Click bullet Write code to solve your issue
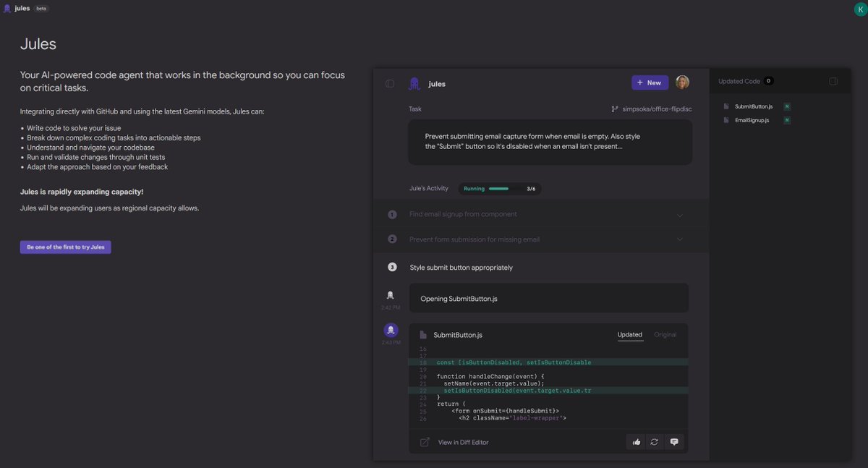Viewport: 868px width, 468px height. click(75, 128)
